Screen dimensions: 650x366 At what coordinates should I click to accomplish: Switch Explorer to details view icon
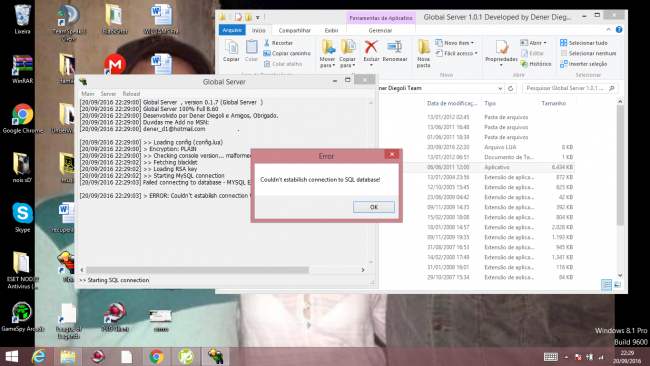pyautogui.click(x=606, y=285)
